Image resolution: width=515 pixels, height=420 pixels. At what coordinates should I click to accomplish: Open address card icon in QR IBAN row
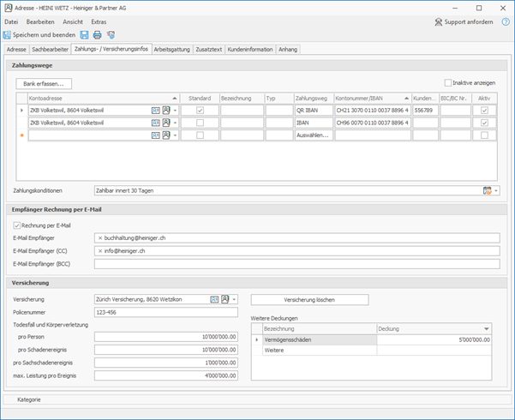coord(156,111)
